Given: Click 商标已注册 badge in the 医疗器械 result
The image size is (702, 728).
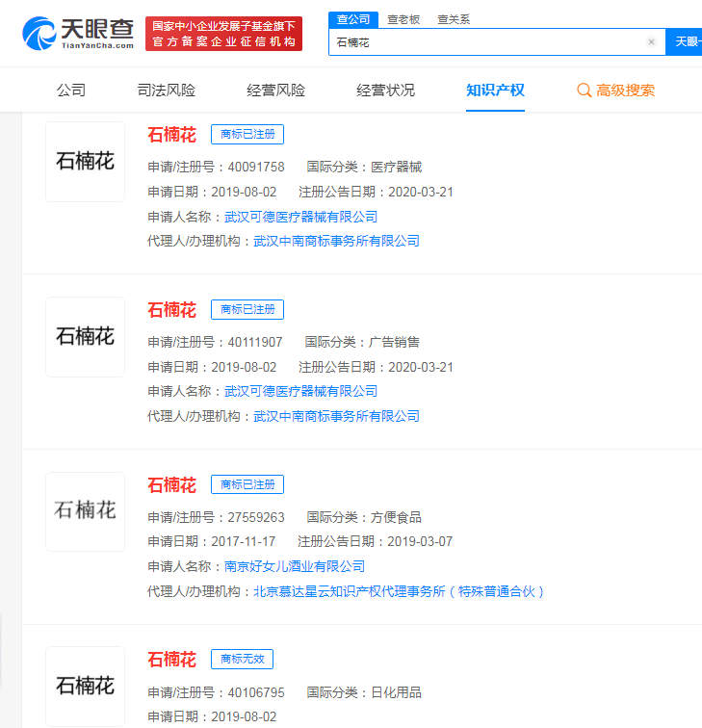Looking at the screenshot, I should [247, 134].
